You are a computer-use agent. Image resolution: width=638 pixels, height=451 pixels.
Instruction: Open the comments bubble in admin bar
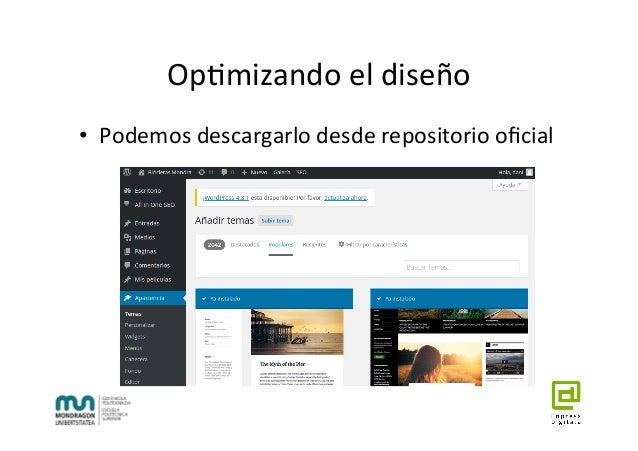pos(224,173)
